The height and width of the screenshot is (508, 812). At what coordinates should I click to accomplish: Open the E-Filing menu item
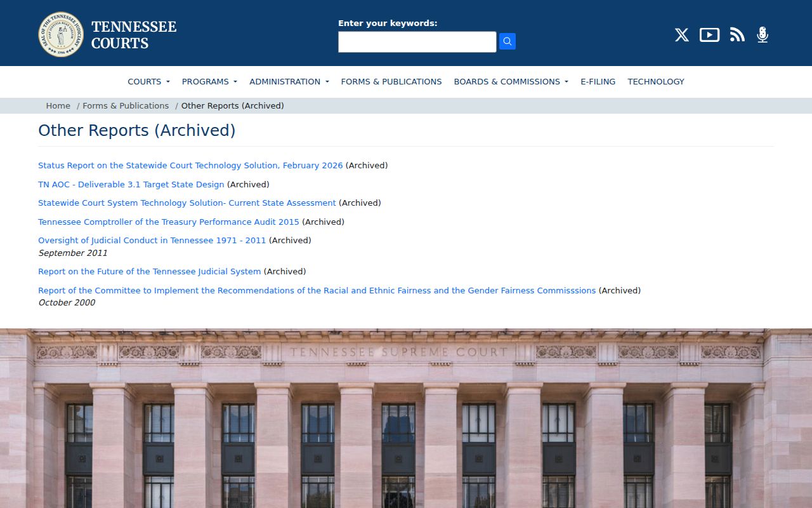pos(598,81)
